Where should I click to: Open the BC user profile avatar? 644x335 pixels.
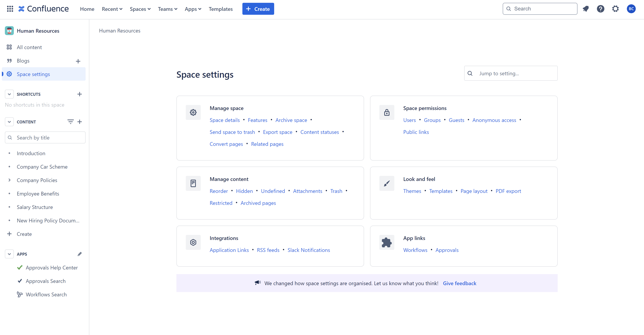pyautogui.click(x=631, y=9)
